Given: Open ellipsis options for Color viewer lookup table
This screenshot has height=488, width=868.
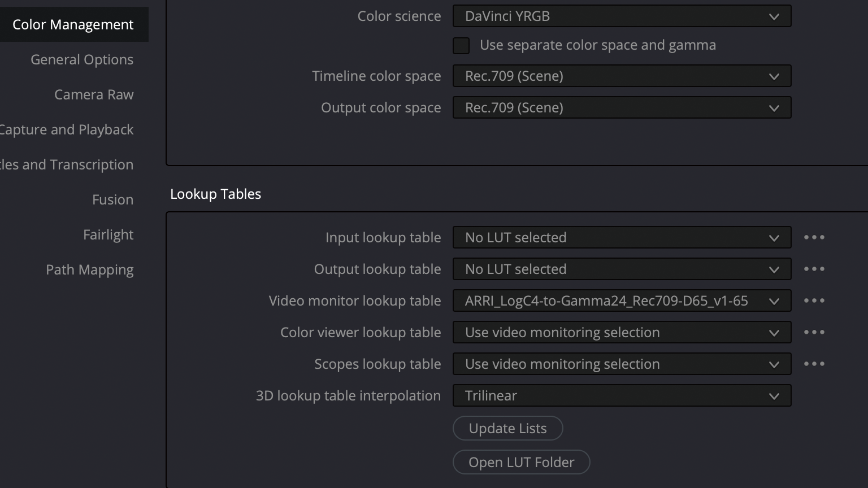Looking at the screenshot, I should click(814, 333).
